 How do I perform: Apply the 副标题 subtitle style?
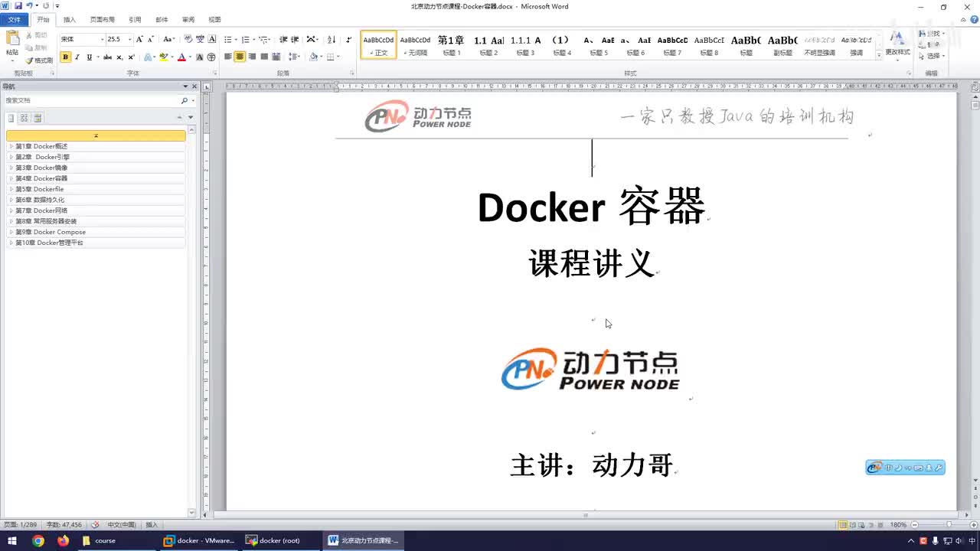click(782, 45)
